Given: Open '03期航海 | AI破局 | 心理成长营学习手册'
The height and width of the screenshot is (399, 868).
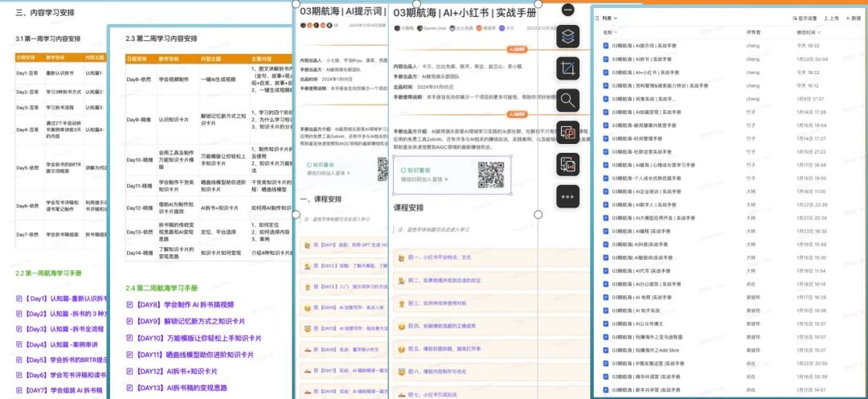Looking at the screenshot, I should pos(653,165).
